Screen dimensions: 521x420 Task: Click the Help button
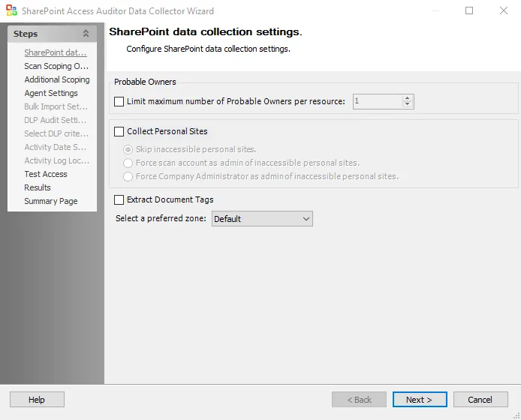pos(37,400)
